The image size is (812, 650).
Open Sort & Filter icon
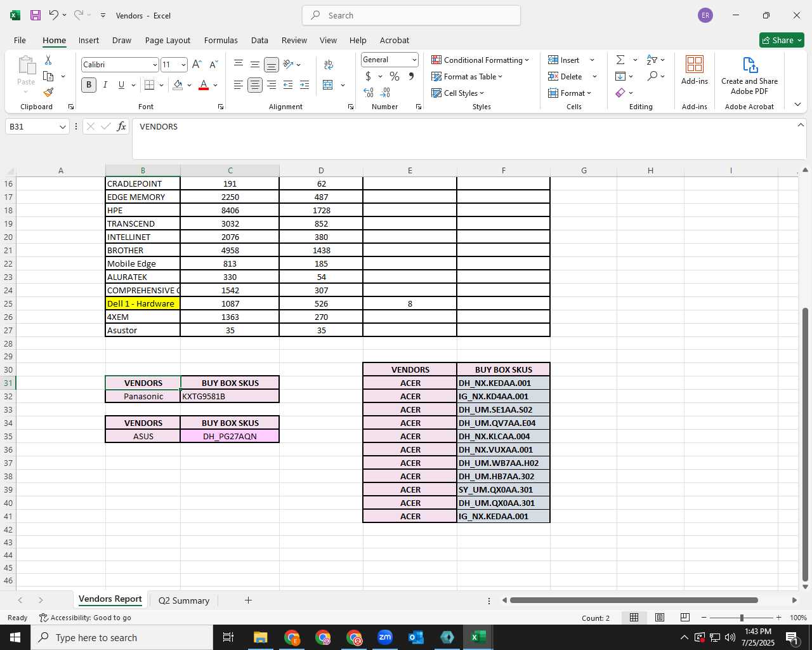coord(652,60)
